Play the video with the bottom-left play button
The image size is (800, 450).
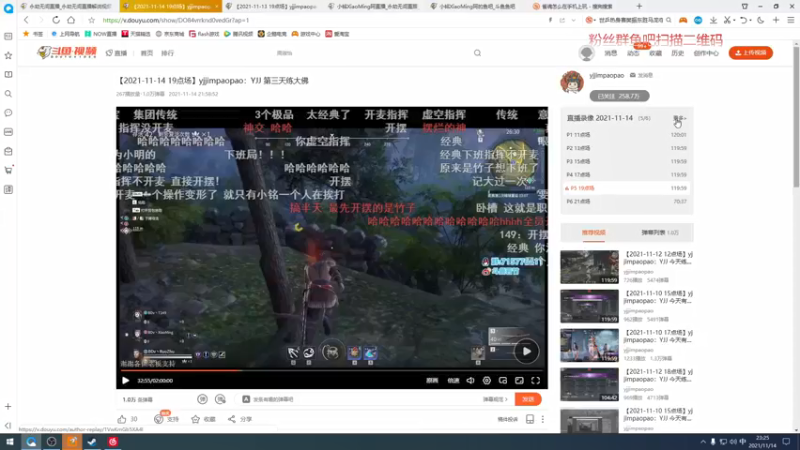126,380
